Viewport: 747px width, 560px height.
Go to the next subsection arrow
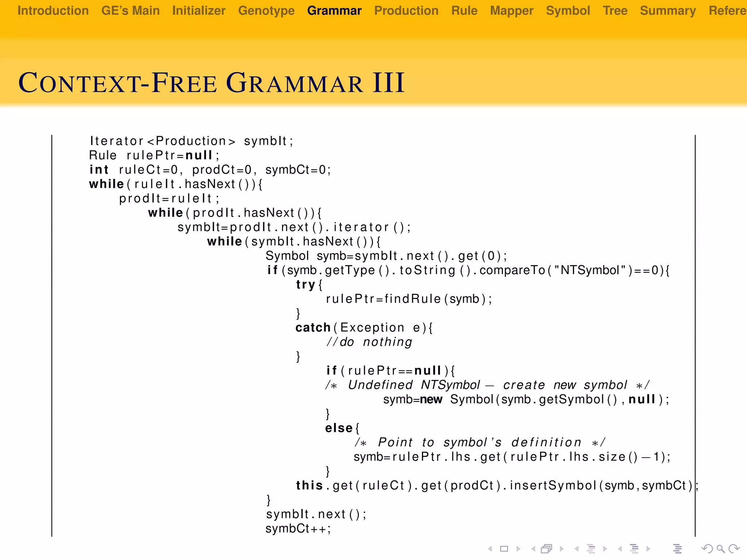coord(605,549)
